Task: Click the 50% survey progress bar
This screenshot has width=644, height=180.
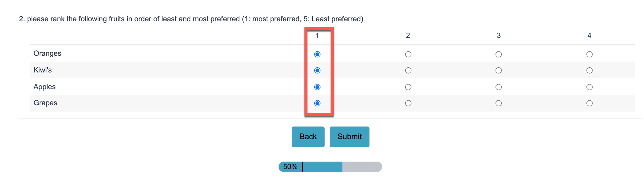Action: (x=330, y=167)
